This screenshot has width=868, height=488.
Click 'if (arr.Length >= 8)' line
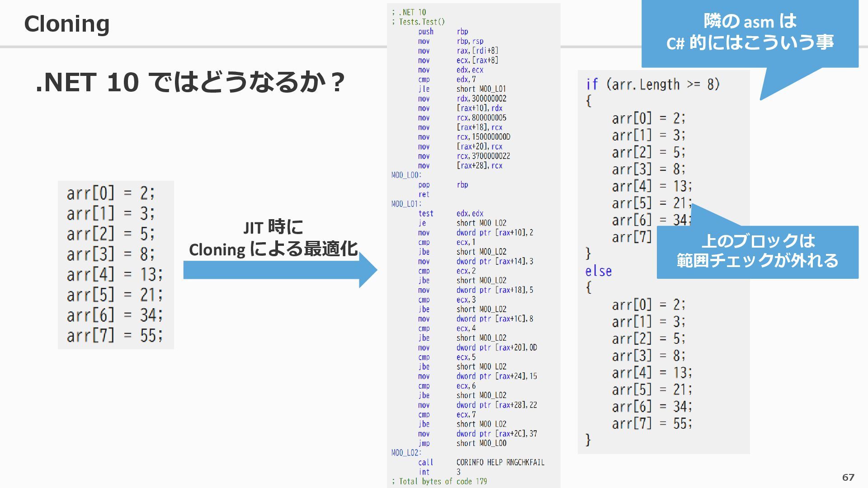coord(652,84)
